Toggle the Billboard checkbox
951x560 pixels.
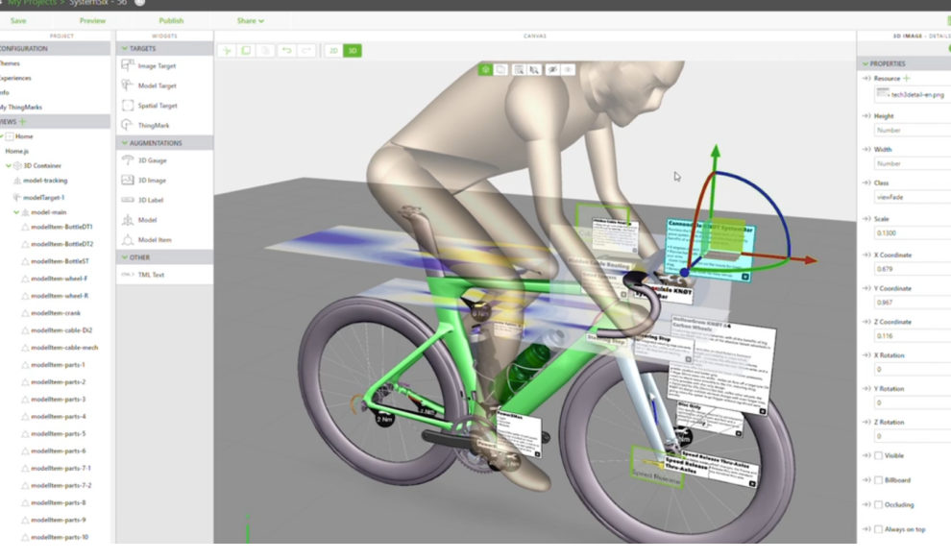(878, 480)
